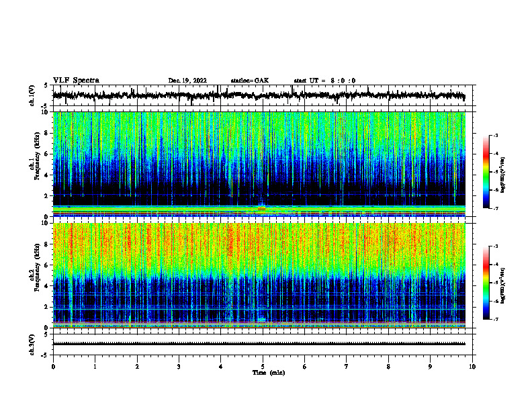Click the "start UT = 8 : 0 : 0" text
The height and width of the screenshot is (411, 532).
pos(324,81)
